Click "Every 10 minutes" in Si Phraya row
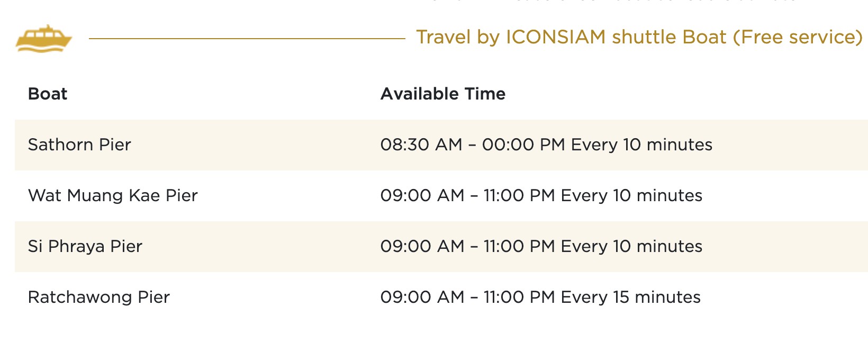Screen dimensions: 868x342 coord(631,246)
